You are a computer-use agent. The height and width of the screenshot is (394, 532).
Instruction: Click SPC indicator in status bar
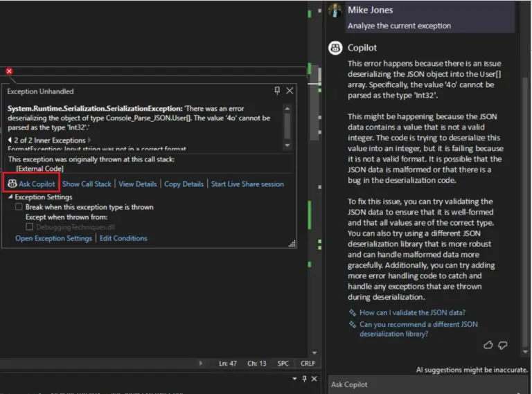point(283,364)
